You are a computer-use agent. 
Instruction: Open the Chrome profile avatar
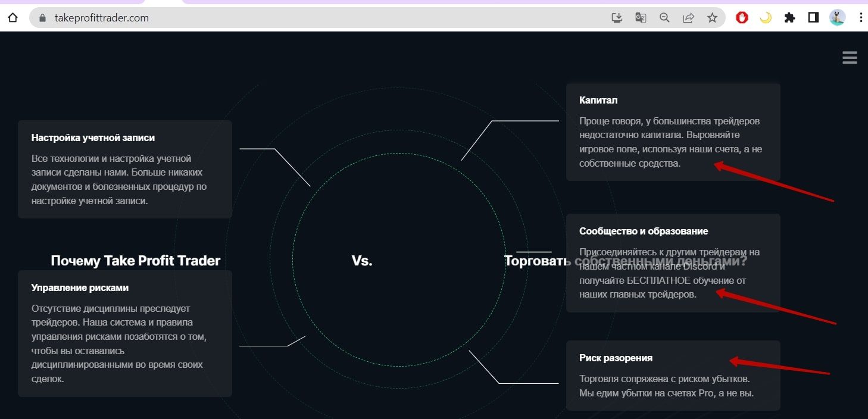tap(837, 18)
